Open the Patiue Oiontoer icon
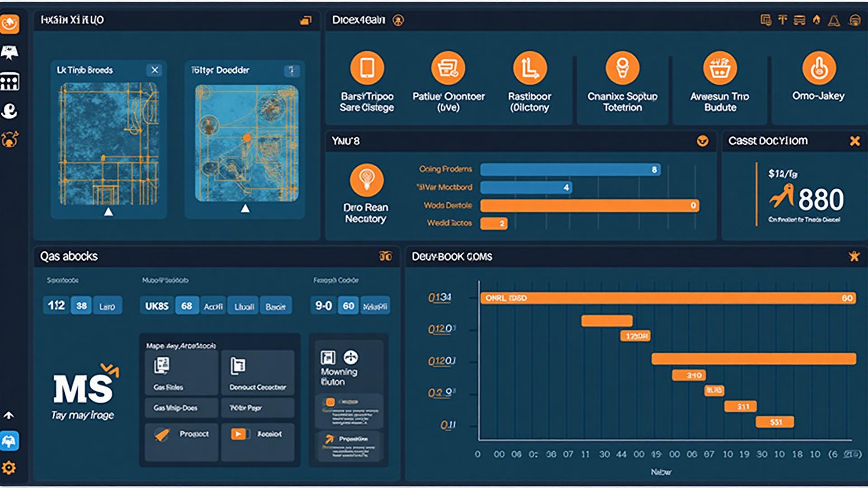 click(448, 68)
